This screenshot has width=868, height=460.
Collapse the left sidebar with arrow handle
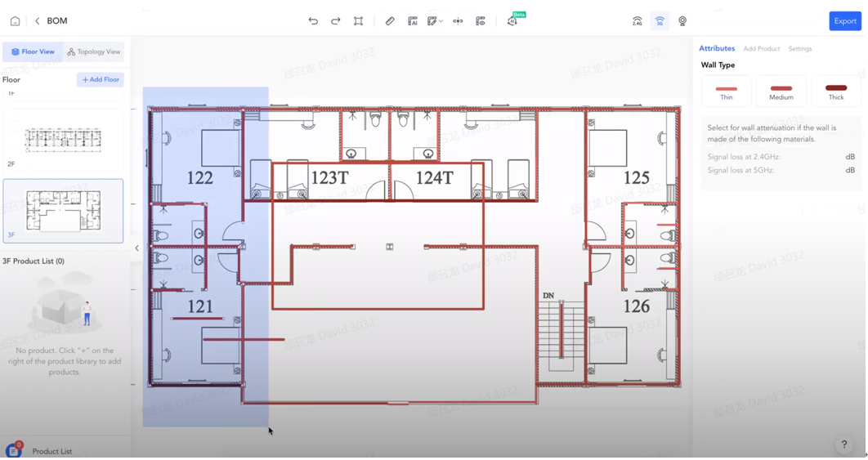(x=136, y=248)
